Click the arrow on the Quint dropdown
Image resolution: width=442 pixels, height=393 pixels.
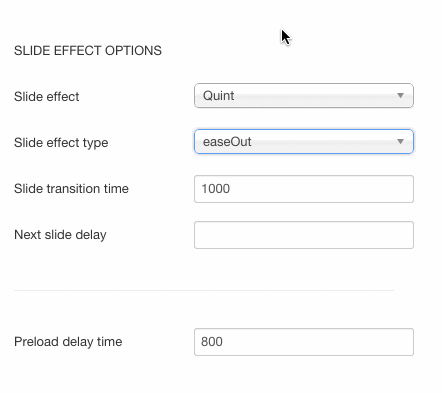tap(400, 96)
